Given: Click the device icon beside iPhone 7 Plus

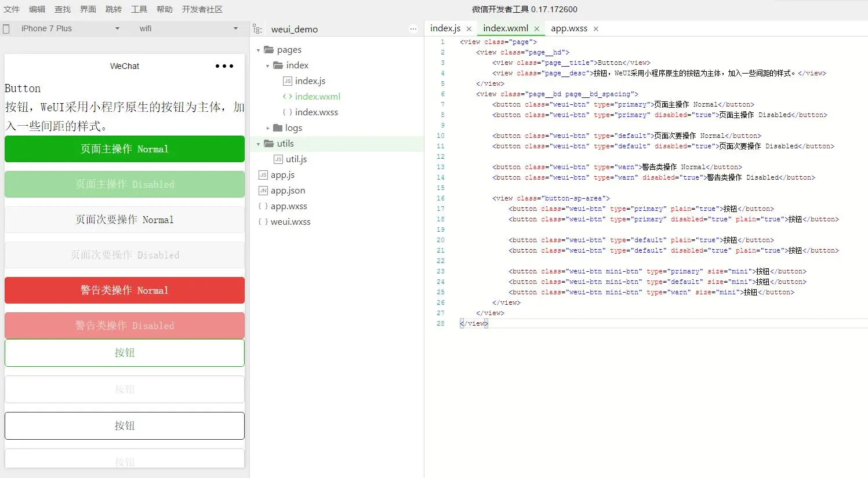Looking at the screenshot, I should tap(6, 28).
